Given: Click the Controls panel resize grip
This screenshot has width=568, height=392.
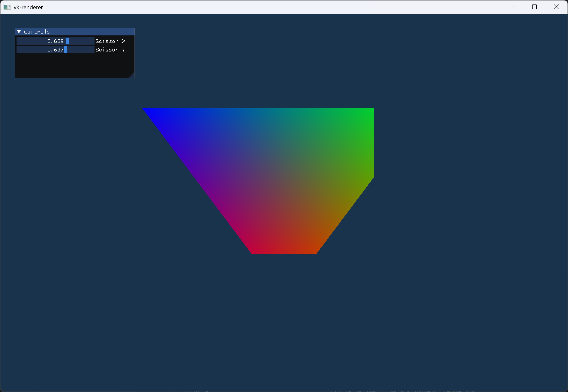Looking at the screenshot, I should point(132,75).
